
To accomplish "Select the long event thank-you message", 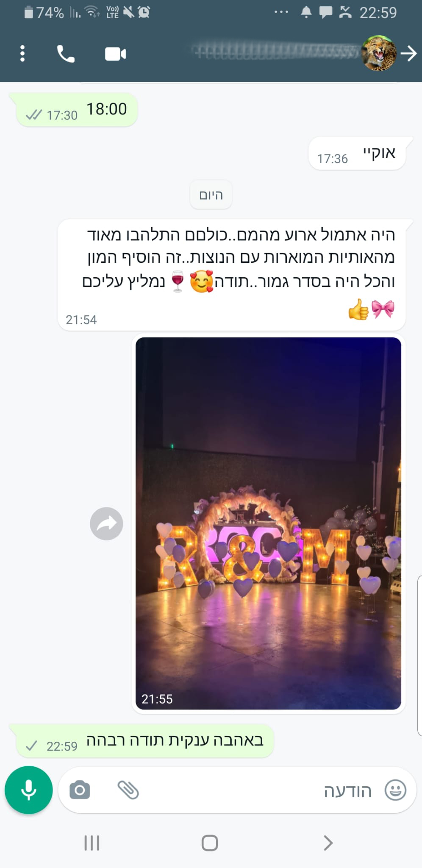I will point(232,275).
